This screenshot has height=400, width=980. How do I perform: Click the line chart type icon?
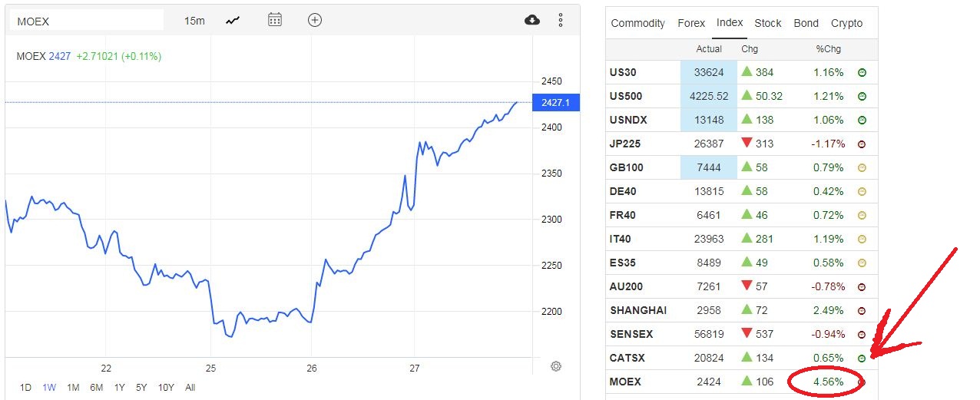coord(233,21)
